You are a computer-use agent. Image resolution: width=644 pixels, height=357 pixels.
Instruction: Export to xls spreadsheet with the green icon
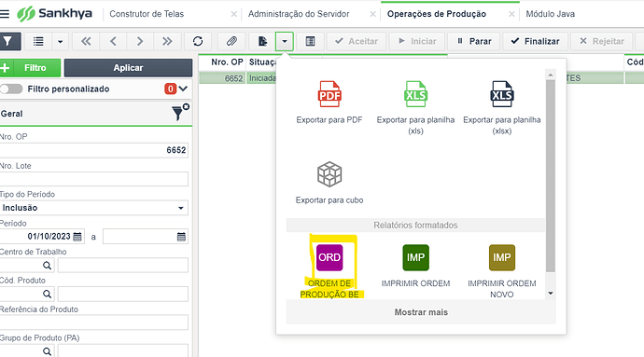pyautogui.click(x=415, y=94)
